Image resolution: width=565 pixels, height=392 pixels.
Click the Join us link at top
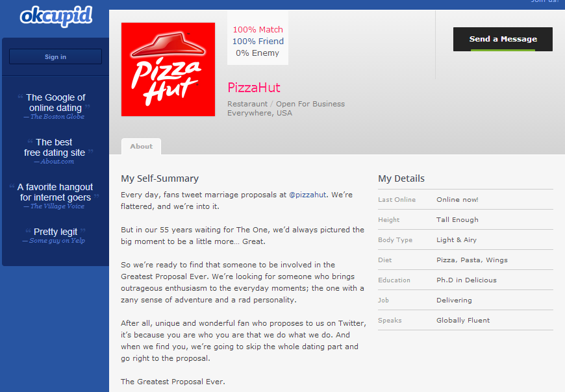(x=544, y=2)
